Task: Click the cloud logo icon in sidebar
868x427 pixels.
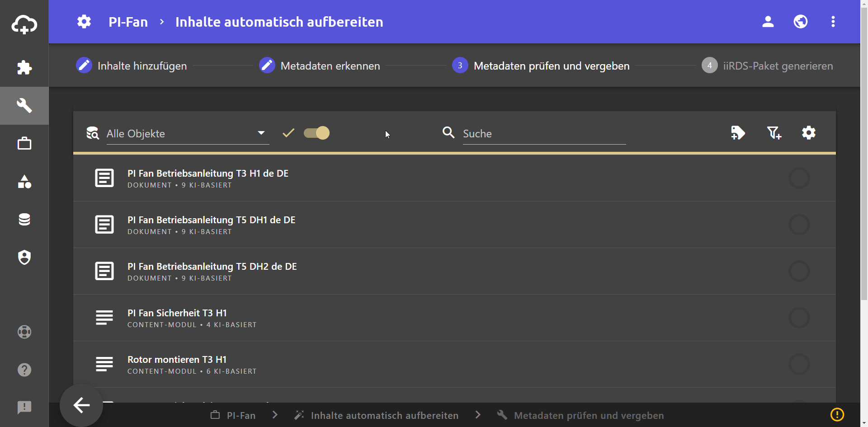Action: click(x=24, y=24)
